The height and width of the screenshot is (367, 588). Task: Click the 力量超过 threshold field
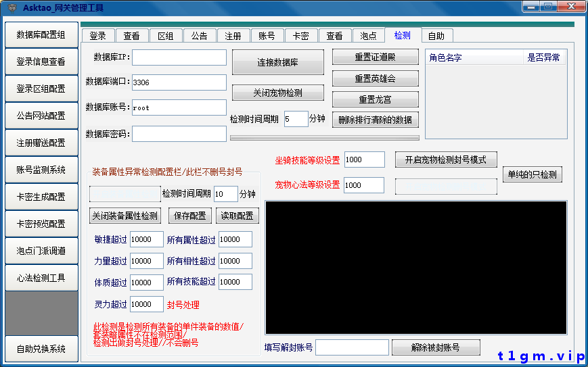point(147,261)
